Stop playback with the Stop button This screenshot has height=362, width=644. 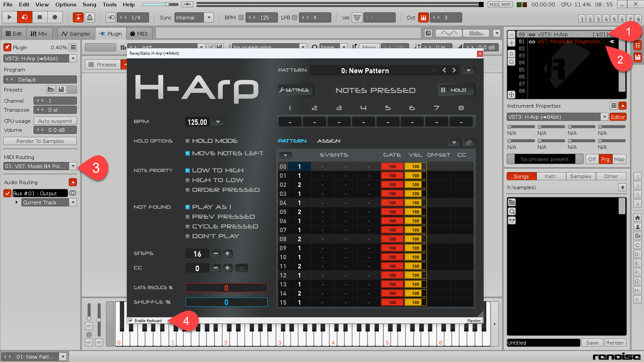point(40,17)
